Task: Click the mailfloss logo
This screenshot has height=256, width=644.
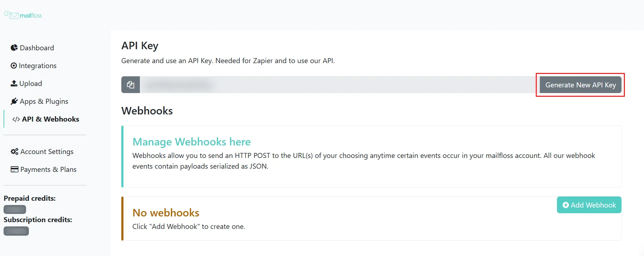Action: coord(23,15)
